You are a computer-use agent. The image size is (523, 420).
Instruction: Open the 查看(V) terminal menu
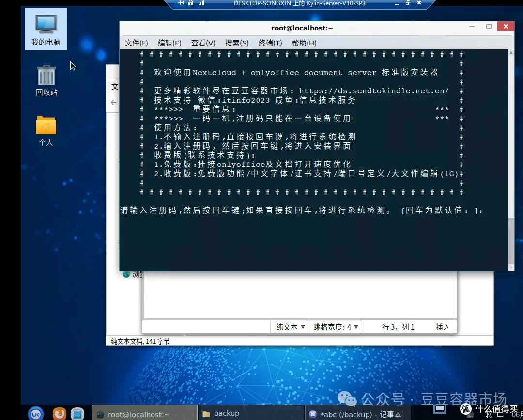click(203, 43)
